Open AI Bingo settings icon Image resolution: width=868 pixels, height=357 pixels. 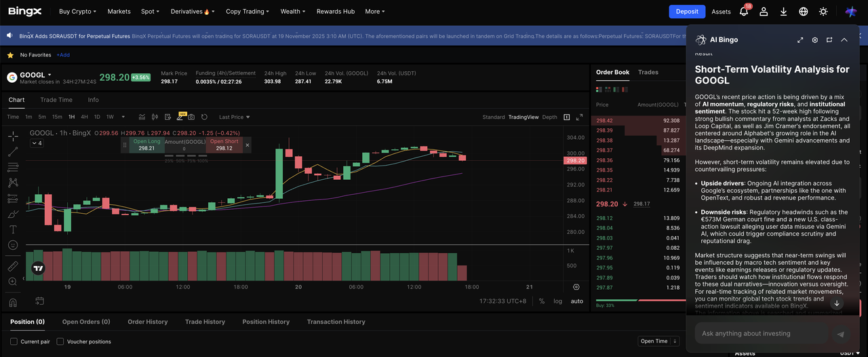click(815, 40)
